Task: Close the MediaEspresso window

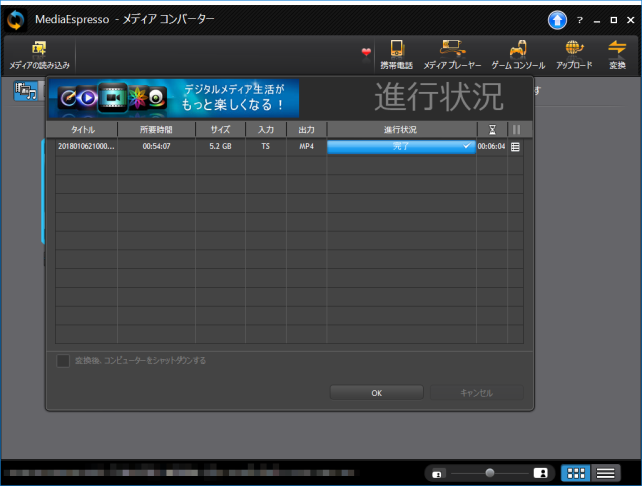Action: point(631,20)
